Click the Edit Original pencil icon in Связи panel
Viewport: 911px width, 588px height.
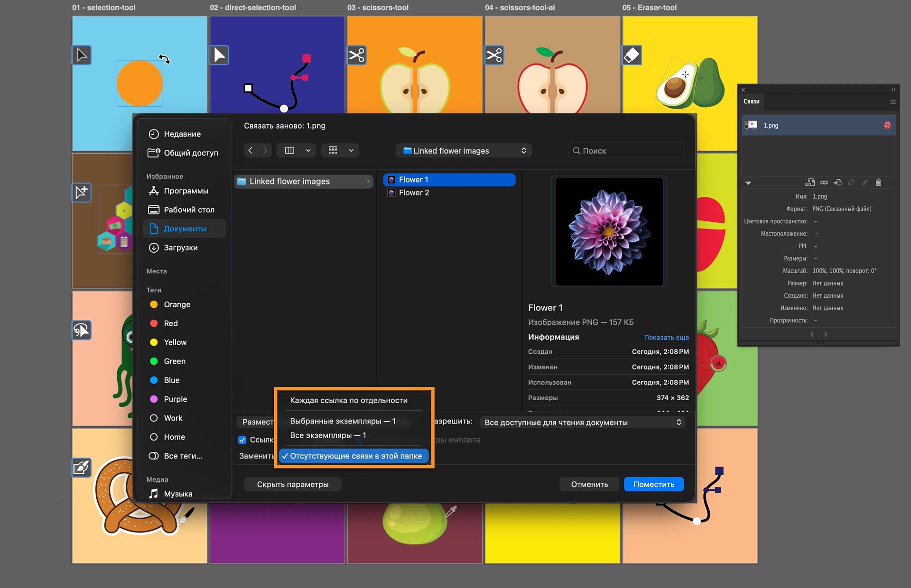click(865, 183)
